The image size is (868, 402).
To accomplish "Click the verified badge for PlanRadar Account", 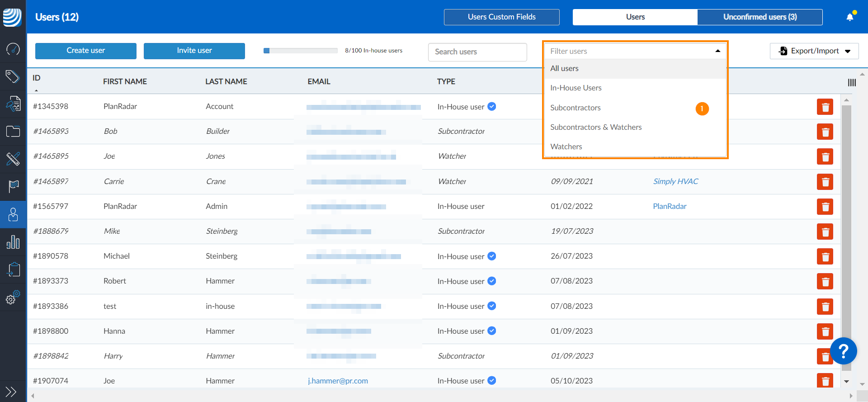I will click(492, 106).
